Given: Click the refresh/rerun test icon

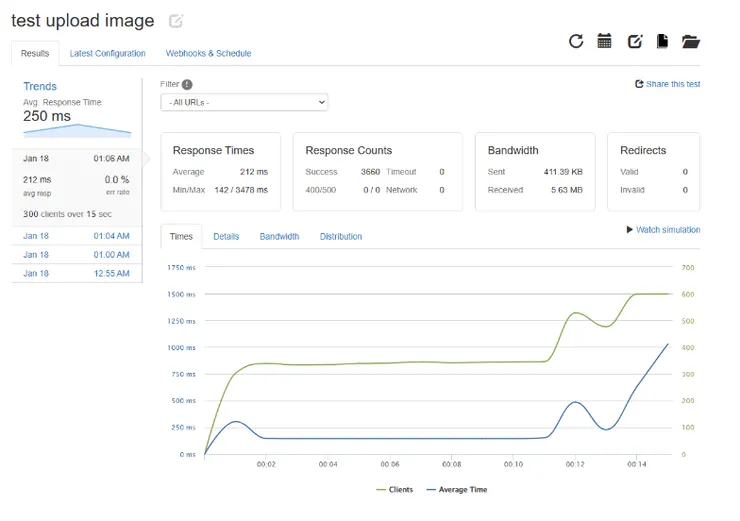Looking at the screenshot, I should [x=576, y=41].
